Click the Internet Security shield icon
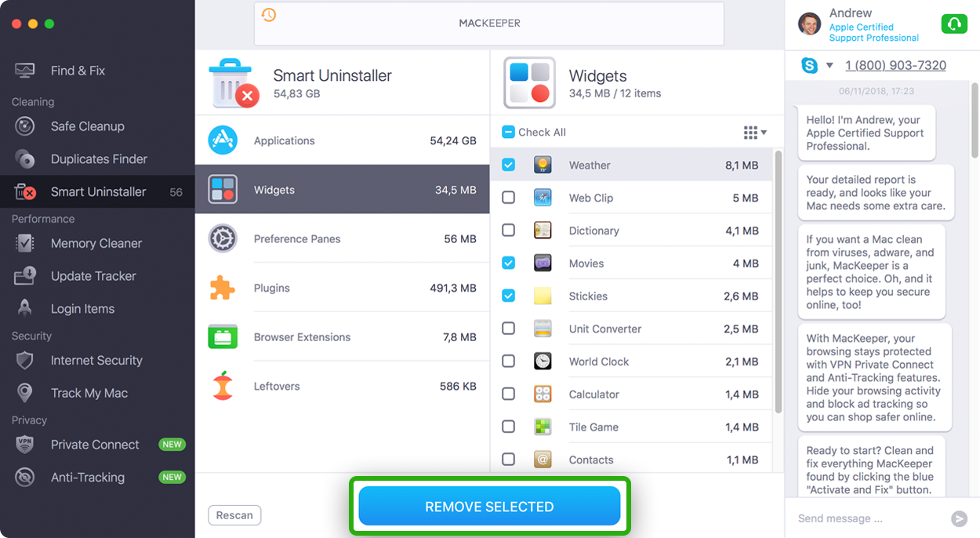This screenshot has width=980, height=538. [25, 361]
